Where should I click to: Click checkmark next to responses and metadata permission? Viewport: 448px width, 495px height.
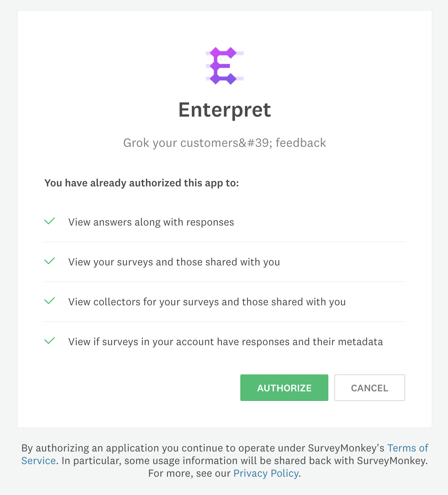[x=50, y=341]
